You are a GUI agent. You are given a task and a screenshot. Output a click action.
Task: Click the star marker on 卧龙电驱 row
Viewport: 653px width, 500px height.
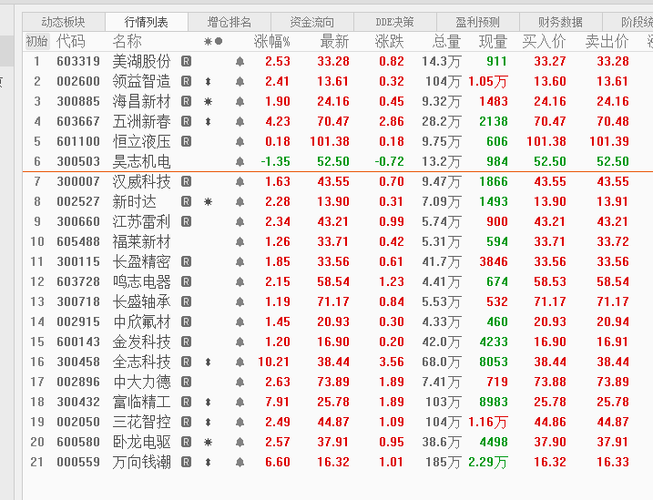(208, 442)
